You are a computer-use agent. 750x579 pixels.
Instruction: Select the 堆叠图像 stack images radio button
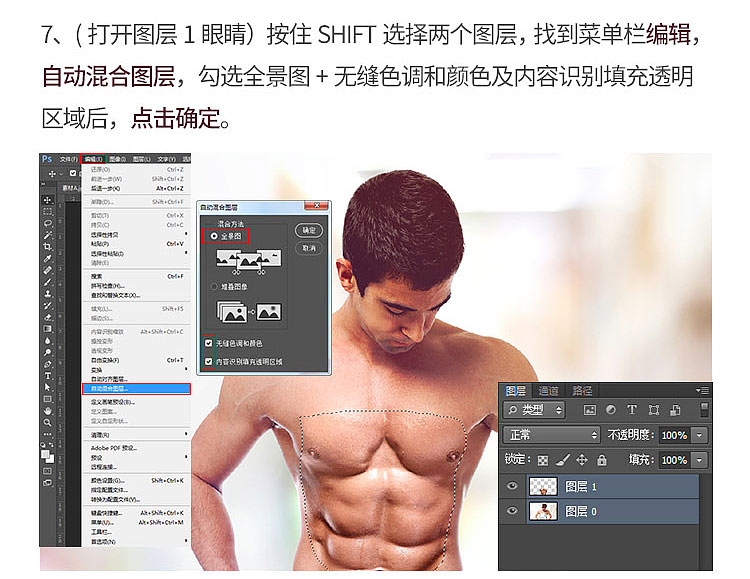214,287
